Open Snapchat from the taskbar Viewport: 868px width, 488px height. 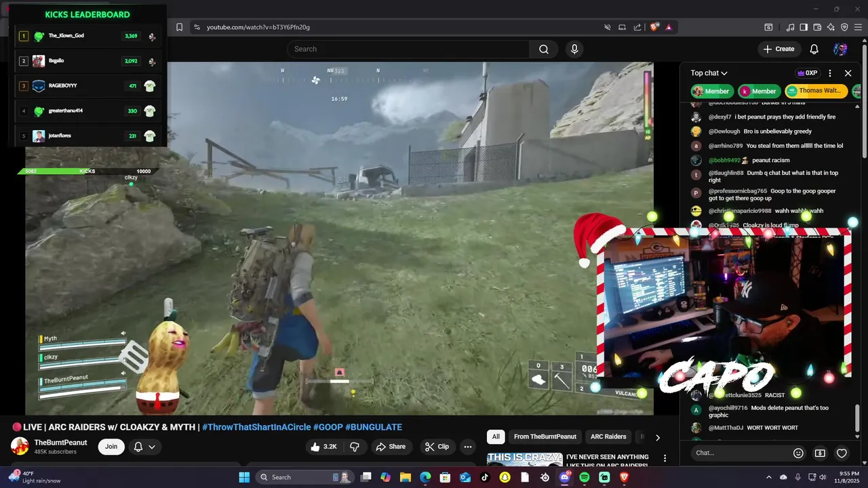[505, 477]
